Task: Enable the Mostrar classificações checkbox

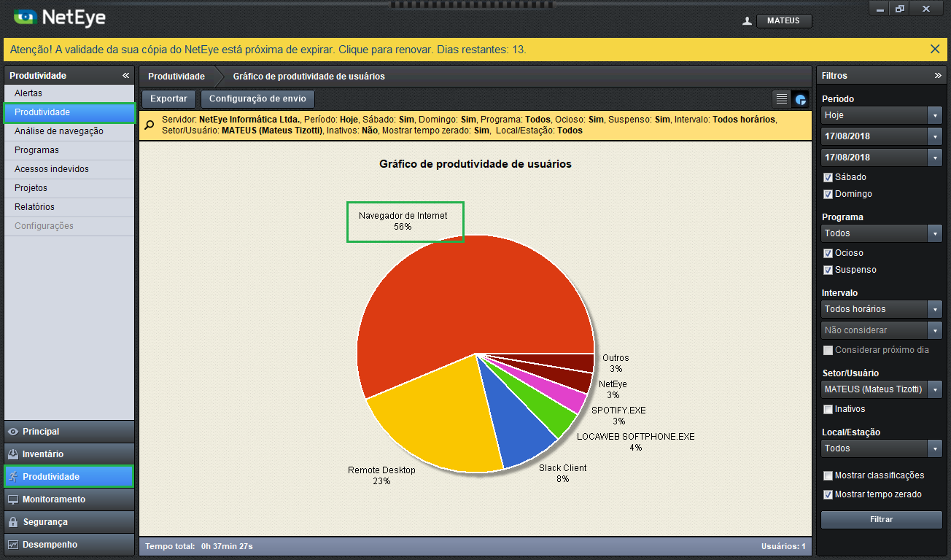Action: [828, 475]
